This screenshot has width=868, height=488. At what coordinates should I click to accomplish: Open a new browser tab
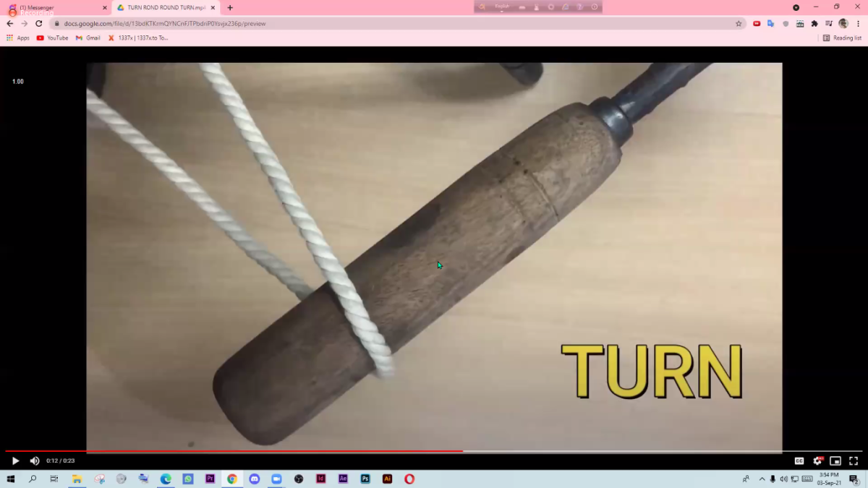click(x=230, y=8)
